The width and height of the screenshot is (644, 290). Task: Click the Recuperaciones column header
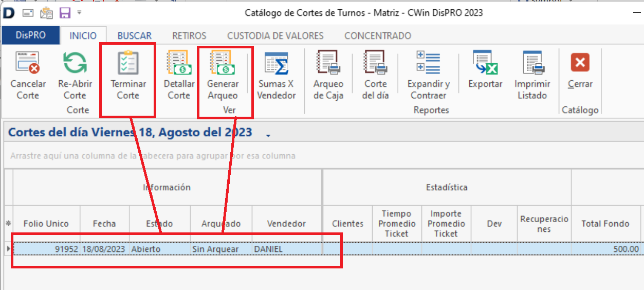(544, 224)
